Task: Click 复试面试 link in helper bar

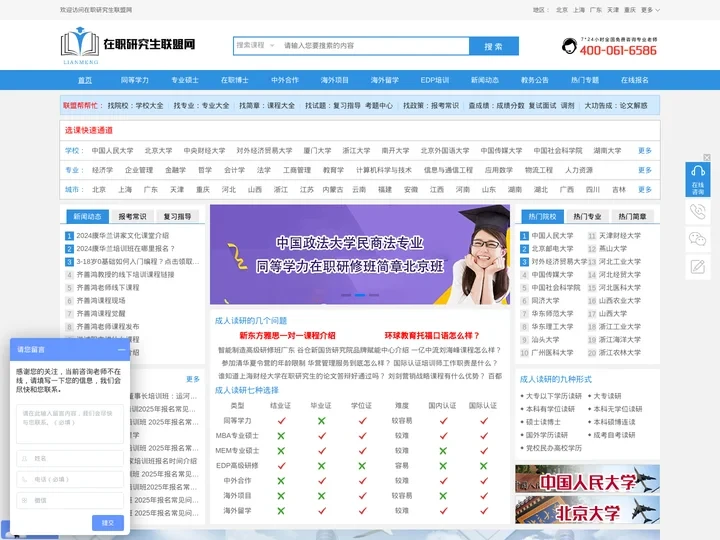Action: [542, 106]
